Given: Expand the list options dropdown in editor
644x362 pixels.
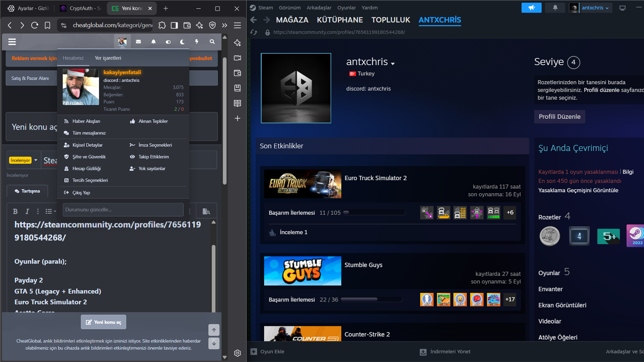Looking at the screenshot, I should coord(51,211).
